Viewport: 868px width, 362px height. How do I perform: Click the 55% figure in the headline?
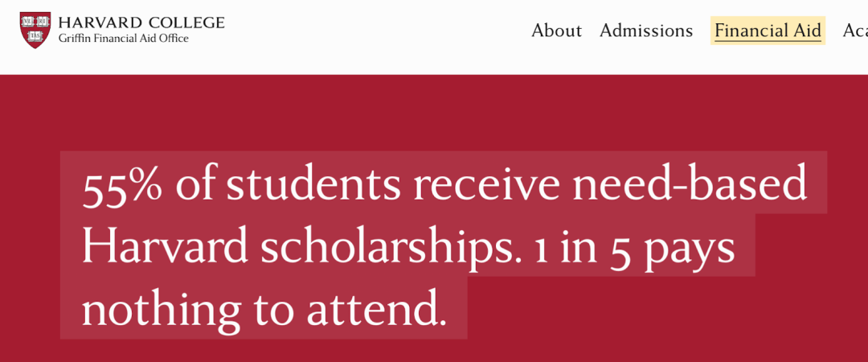[x=123, y=186]
